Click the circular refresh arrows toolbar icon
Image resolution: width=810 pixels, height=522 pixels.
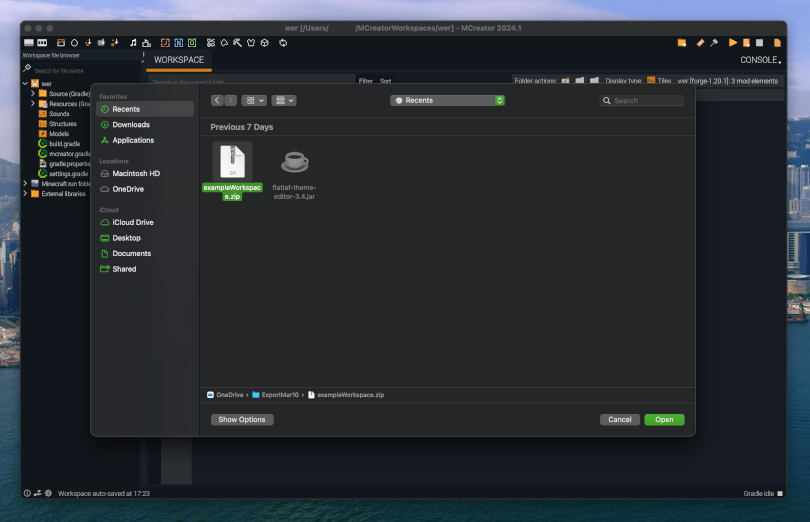click(x=283, y=43)
